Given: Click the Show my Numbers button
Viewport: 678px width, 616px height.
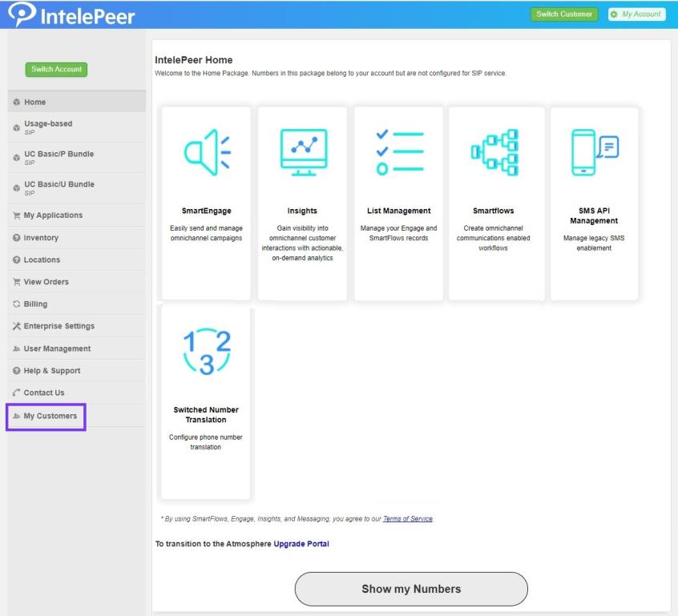Looking at the screenshot, I should 411,589.
